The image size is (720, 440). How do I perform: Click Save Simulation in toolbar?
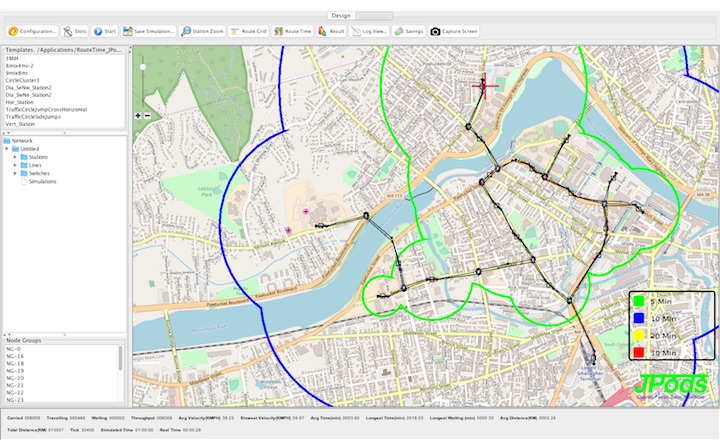click(149, 31)
